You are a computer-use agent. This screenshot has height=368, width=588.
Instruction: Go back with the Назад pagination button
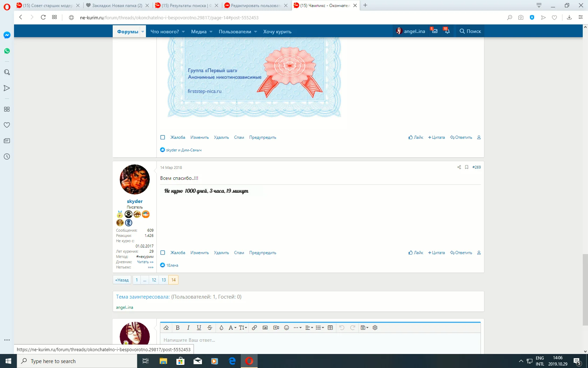[x=122, y=280]
